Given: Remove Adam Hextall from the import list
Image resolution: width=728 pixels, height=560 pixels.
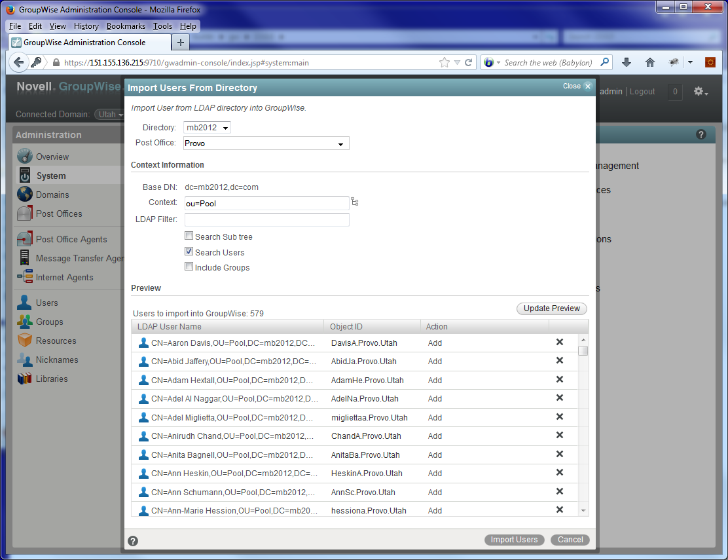Looking at the screenshot, I should tap(560, 379).
